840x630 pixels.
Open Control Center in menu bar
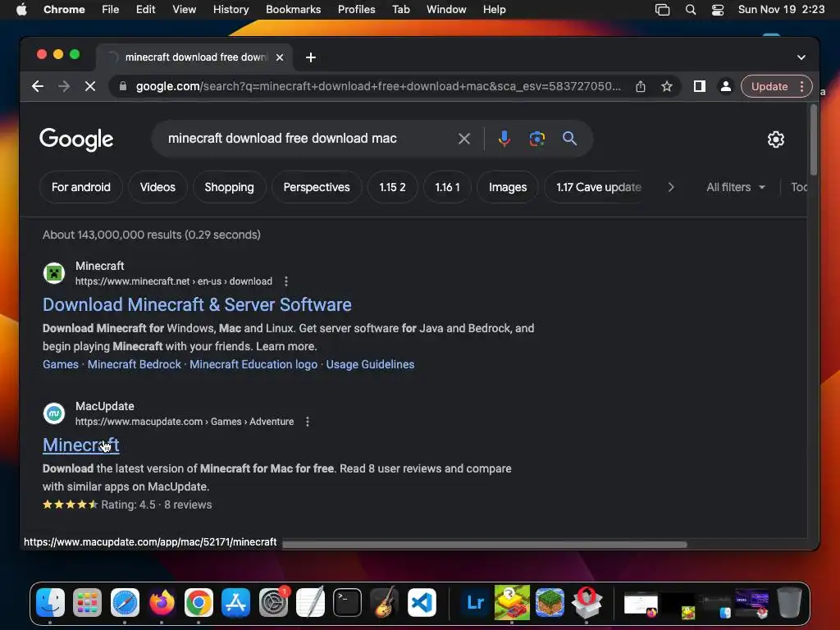(x=717, y=10)
